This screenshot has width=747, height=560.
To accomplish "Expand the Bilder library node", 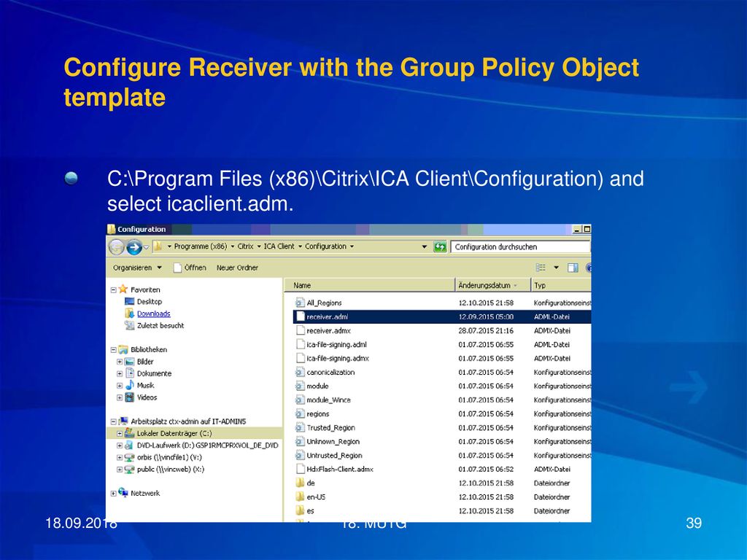I will (x=120, y=362).
